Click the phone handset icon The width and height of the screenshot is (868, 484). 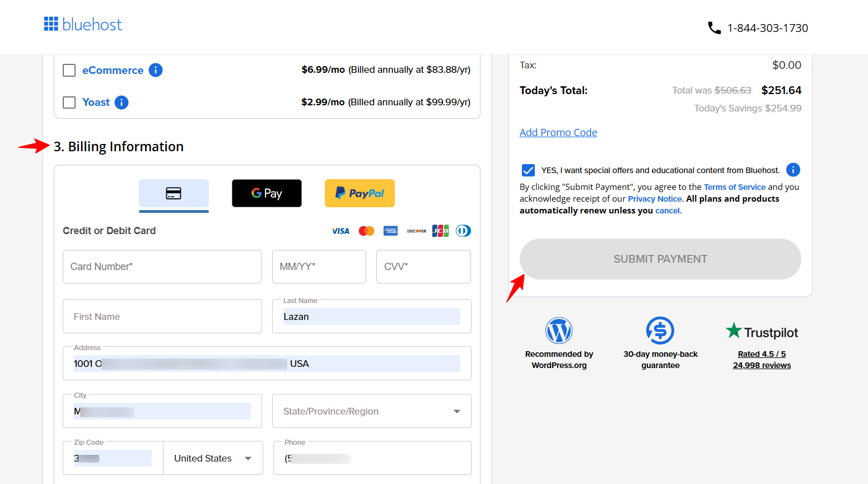coord(714,27)
